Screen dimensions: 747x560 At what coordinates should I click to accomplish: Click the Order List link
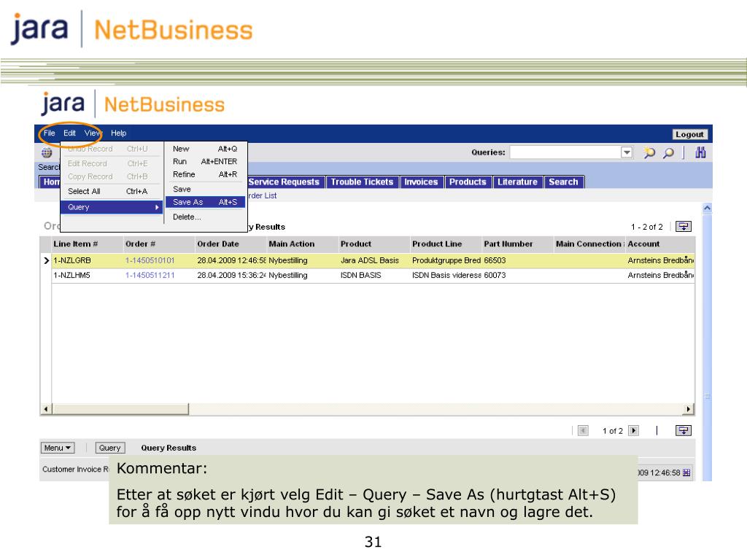262,195
